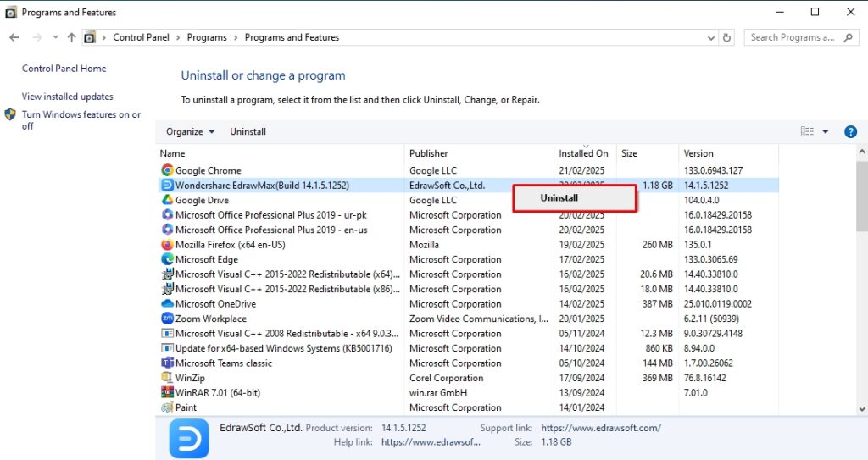Click the vertical scrollbar thumb
Screen dimensions: 868x460
(x=862, y=196)
